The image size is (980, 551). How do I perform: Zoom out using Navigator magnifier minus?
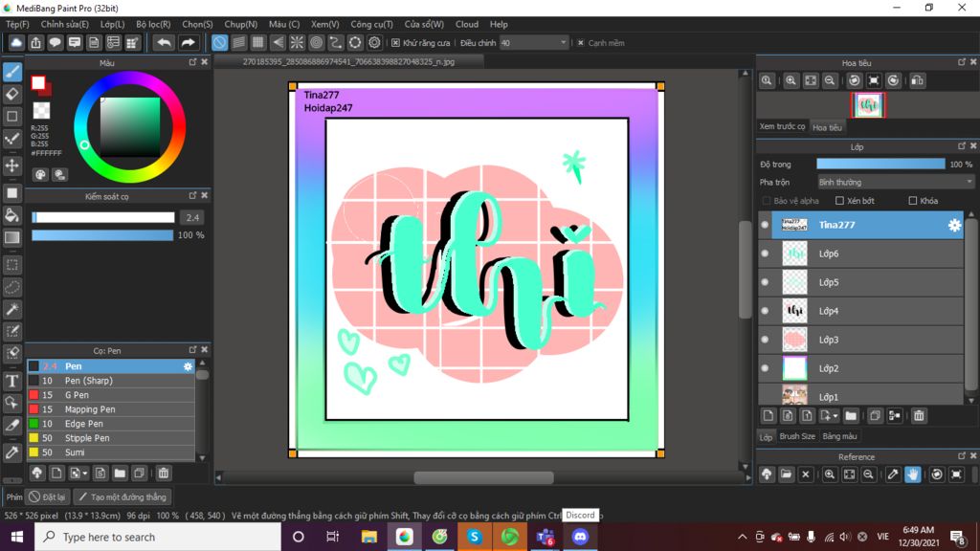pyautogui.click(x=830, y=80)
